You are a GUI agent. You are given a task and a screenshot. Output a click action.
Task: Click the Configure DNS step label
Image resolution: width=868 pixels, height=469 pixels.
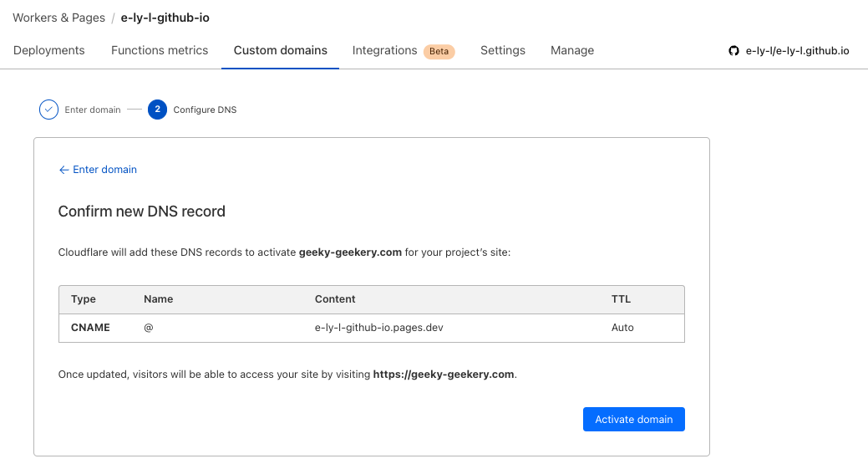205,110
